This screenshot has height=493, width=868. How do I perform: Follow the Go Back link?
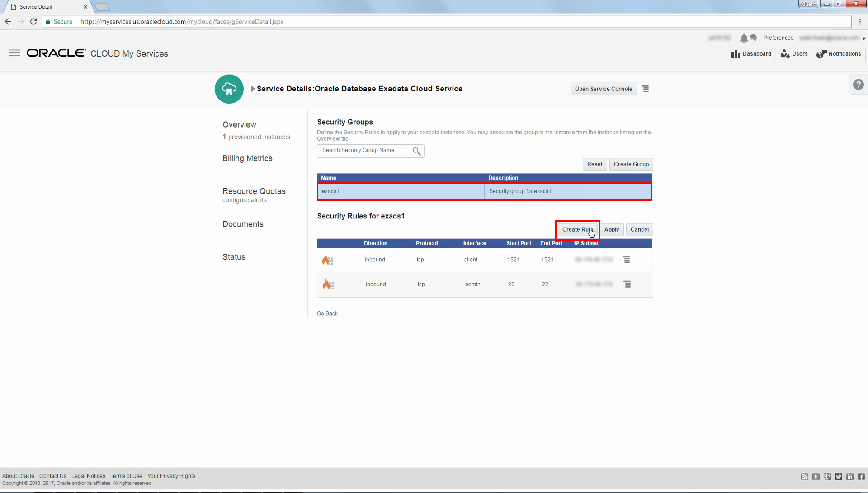click(327, 313)
